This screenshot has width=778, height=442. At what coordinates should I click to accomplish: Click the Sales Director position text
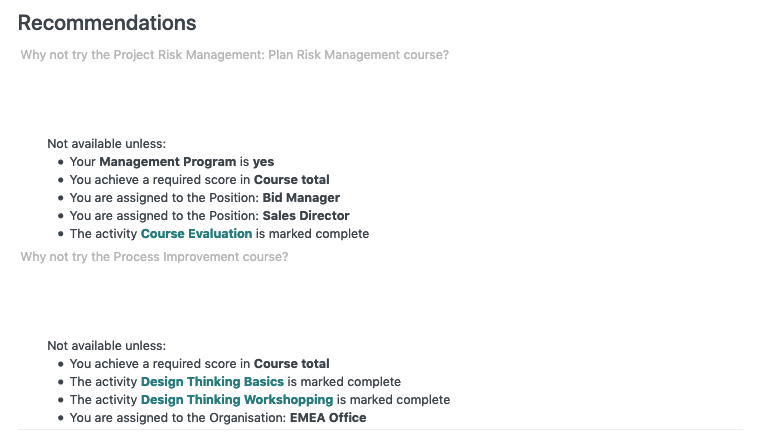point(306,216)
